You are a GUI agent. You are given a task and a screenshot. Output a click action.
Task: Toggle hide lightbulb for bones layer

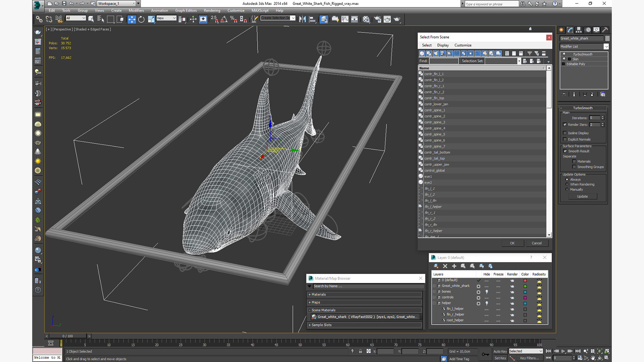coord(487,292)
